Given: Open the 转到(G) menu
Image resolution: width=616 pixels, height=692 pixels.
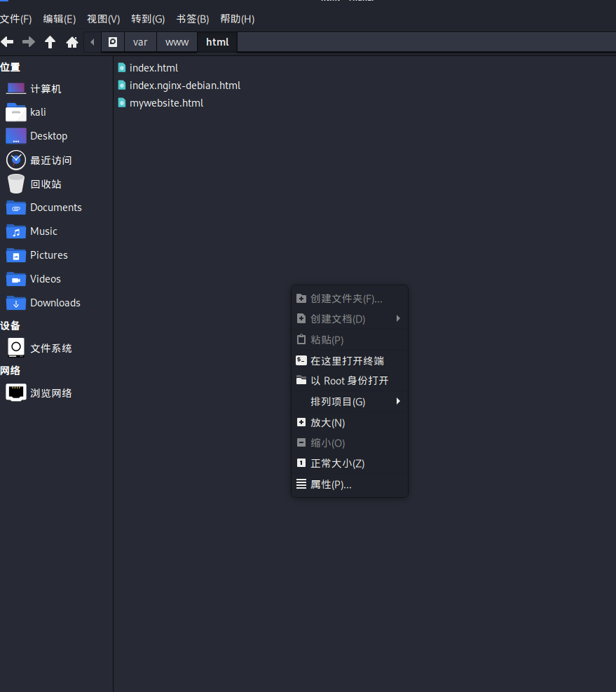Looking at the screenshot, I should pyautogui.click(x=148, y=19).
